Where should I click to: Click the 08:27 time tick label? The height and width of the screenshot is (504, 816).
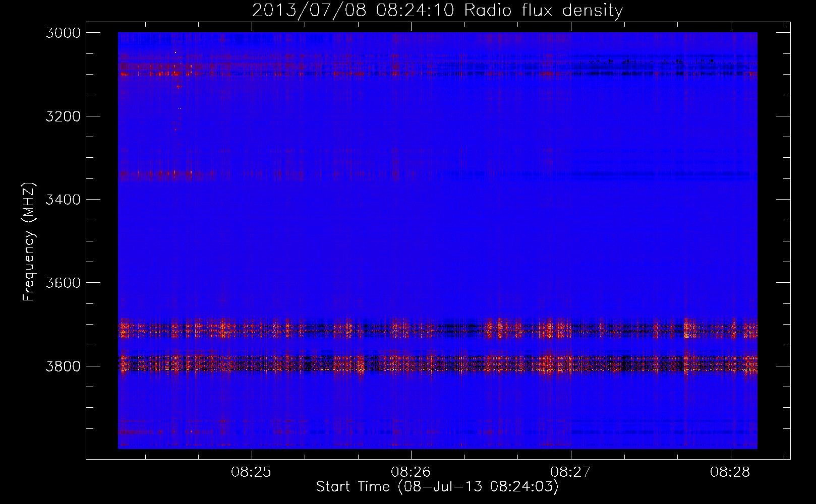click(570, 472)
